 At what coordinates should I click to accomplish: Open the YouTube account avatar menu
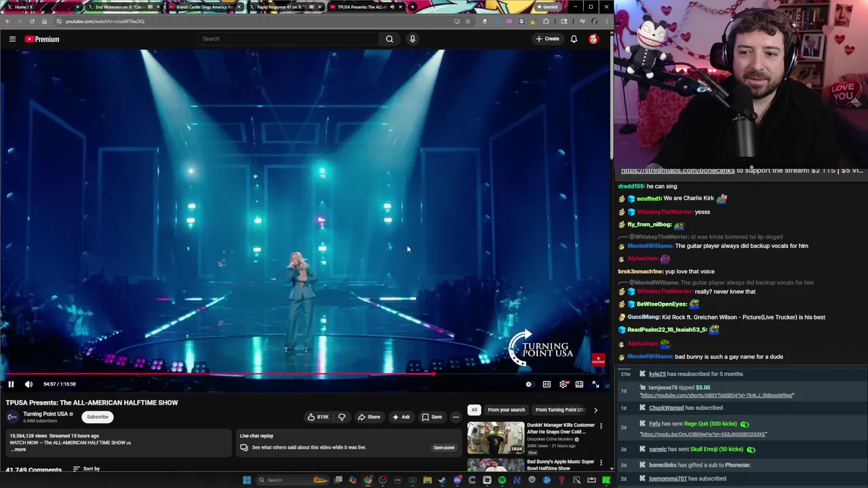coord(593,39)
